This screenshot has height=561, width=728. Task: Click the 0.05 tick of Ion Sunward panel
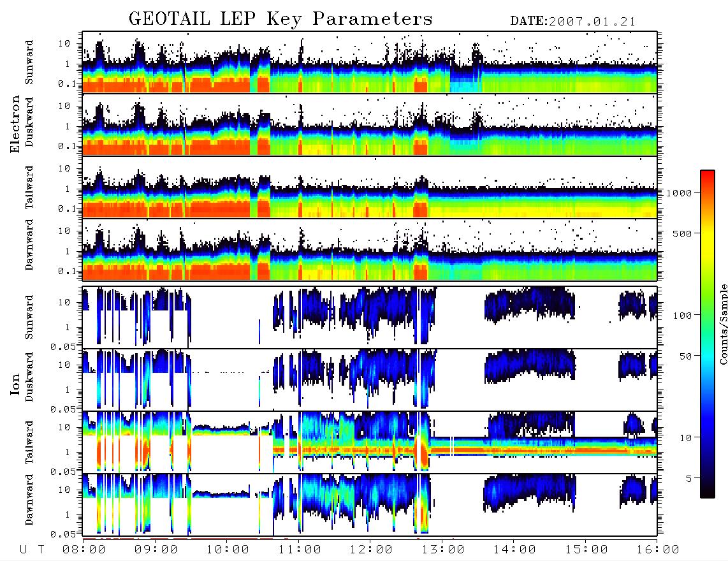tap(63, 346)
